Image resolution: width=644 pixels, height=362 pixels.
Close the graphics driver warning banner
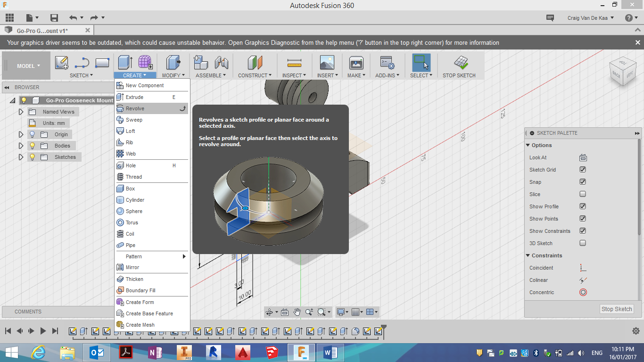tap(637, 42)
